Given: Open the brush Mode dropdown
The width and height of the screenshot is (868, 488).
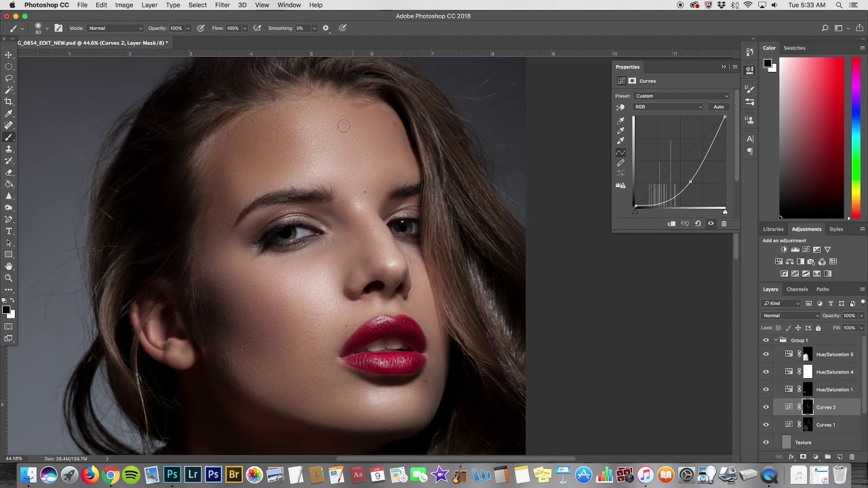Looking at the screenshot, I should 115,28.
